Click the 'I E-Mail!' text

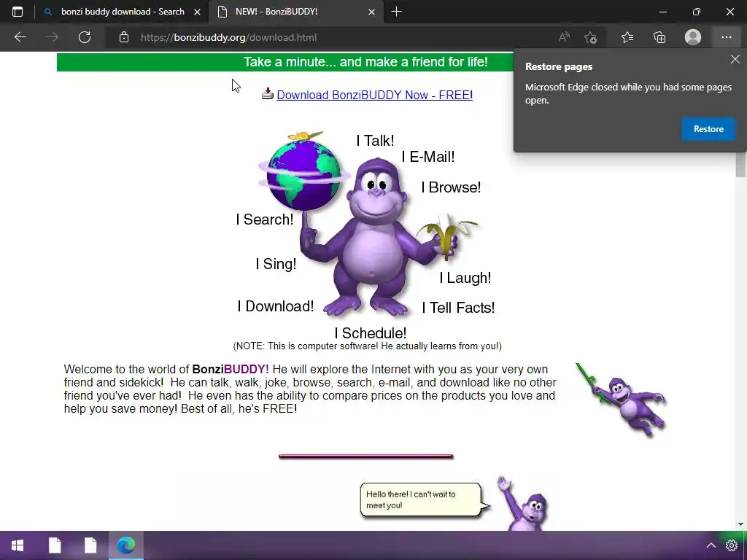427,157
